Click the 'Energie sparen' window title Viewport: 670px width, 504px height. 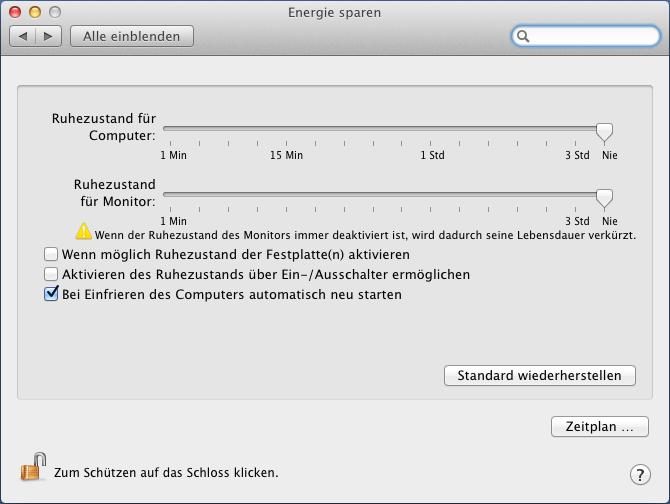click(x=334, y=13)
